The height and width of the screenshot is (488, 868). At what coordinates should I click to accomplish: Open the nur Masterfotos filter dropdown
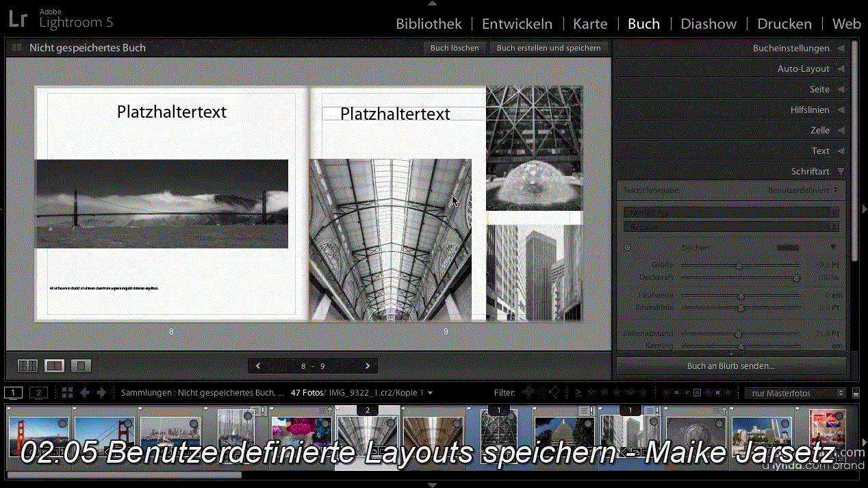[x=795, y=393]
